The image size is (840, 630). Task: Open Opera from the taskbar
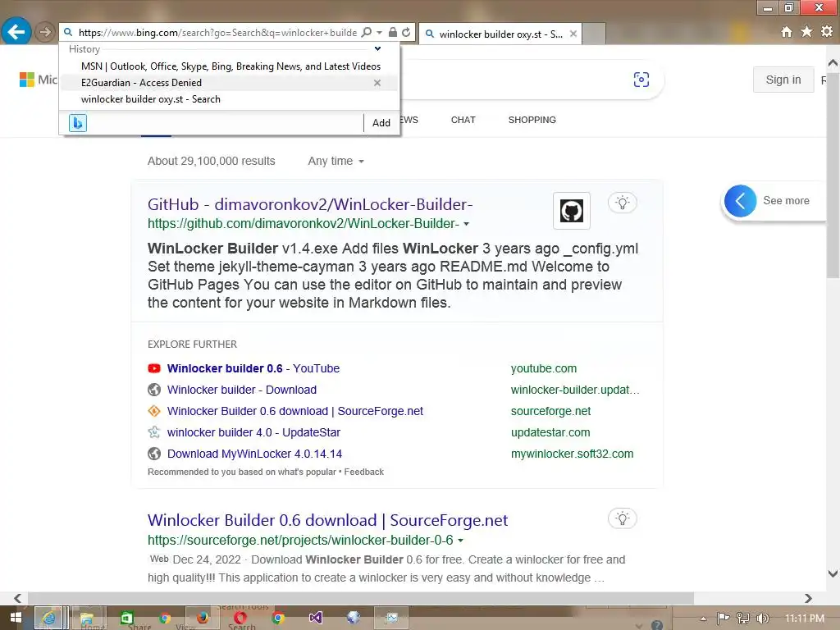(x=240, y=618)
